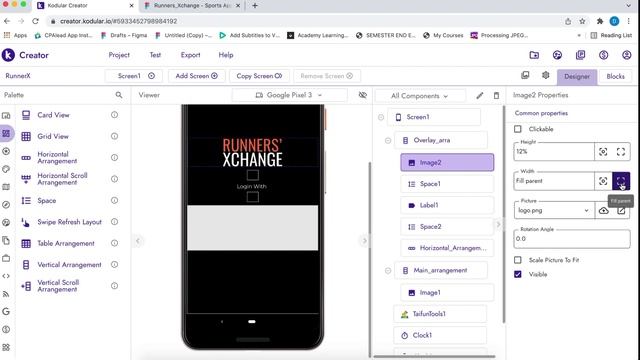Screen dimensions: 640x360
Task: Search the component palette
Action: pyautogui.click(x=119, y=95)
